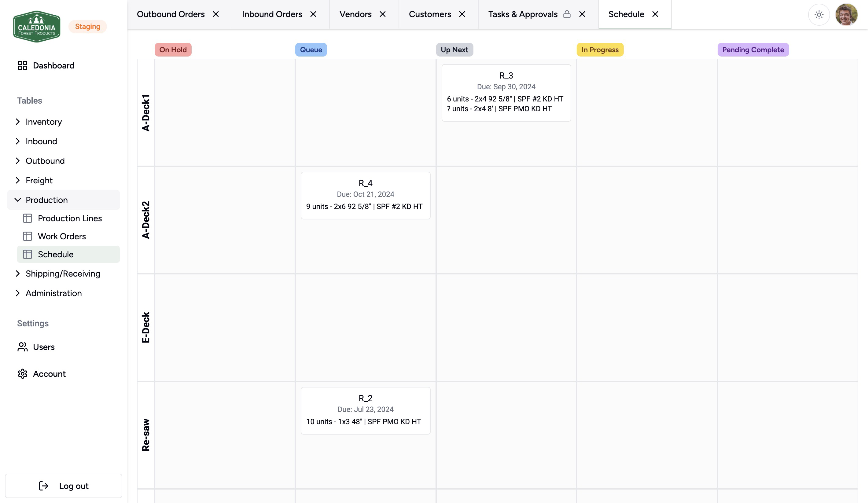Click the R_2 work order card
The width and height of the screenshot is (868, 503).
pyautogui.click(x=365, y=409)
